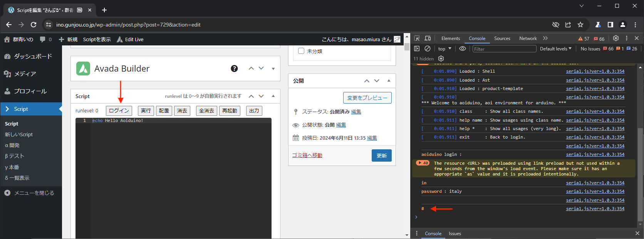Show the console sidebar panel icon
Image resolution: width=644 pixels, height=239 pixels.
[x=417, y=49]
